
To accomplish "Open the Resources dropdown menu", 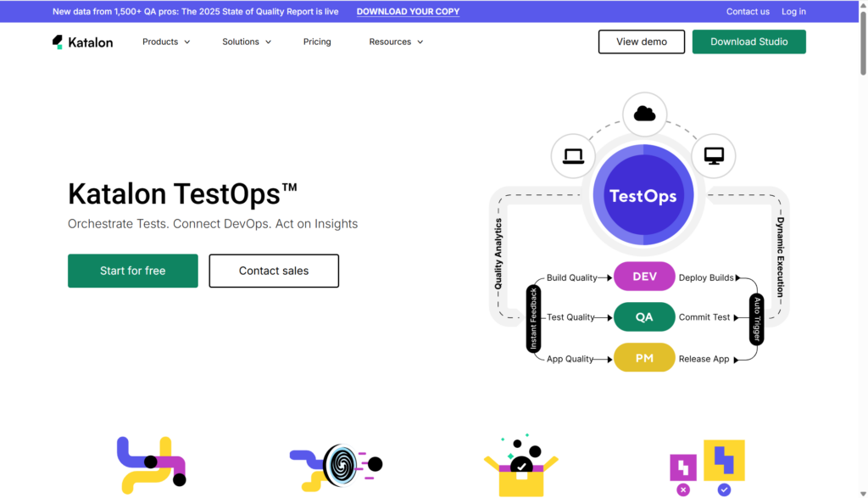I will (396, 42).
